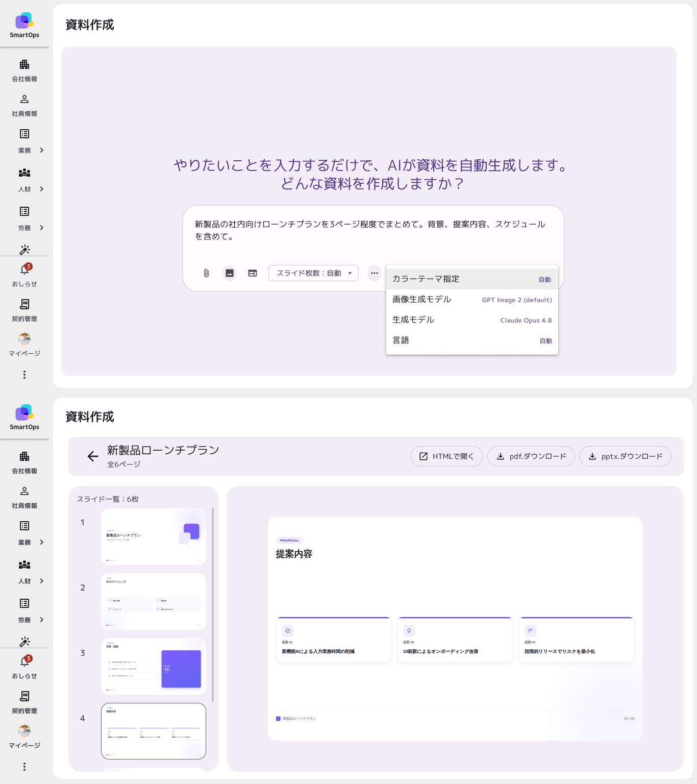Click the HTMLで開く button
The height and width of the screenshot is (784, 697).
coord(446,456)
